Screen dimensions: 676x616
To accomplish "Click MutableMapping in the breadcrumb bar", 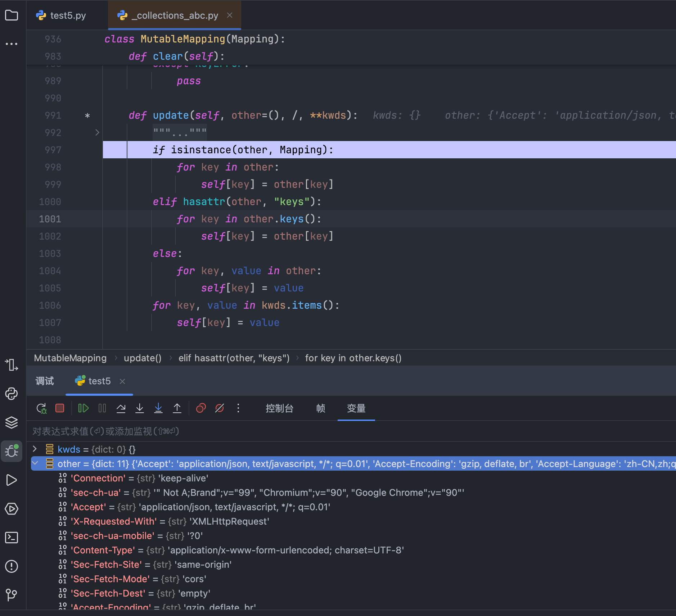I will point(70,358).
